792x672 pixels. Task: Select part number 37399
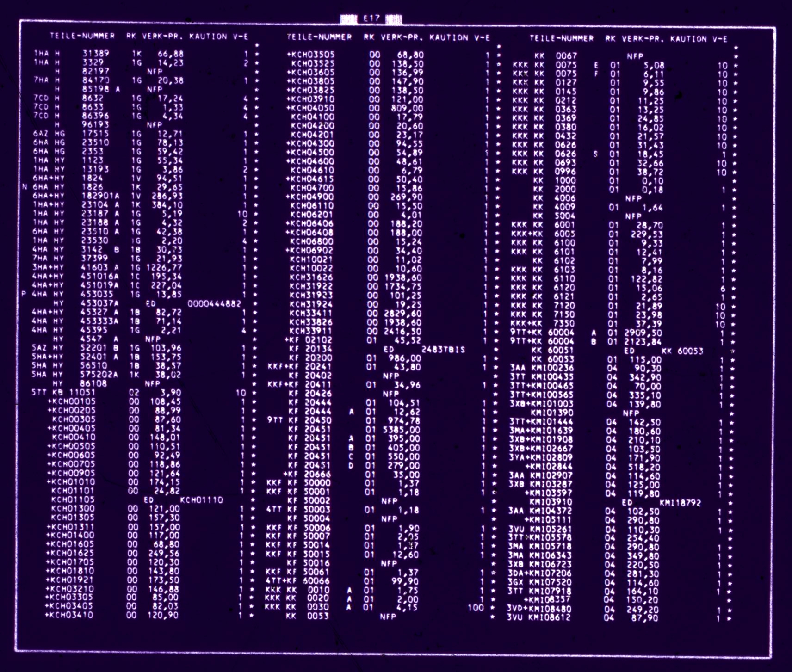pos(95,258)
